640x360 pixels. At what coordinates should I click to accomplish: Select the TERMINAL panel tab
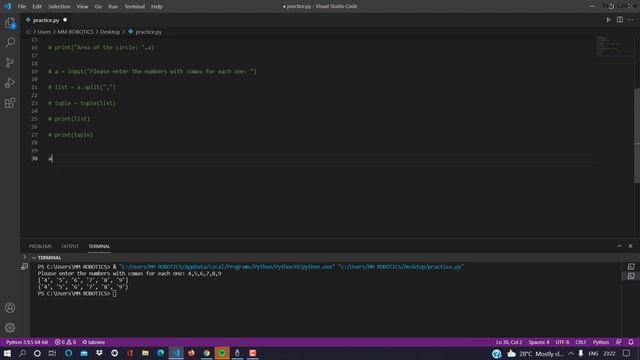coord(99,246)
